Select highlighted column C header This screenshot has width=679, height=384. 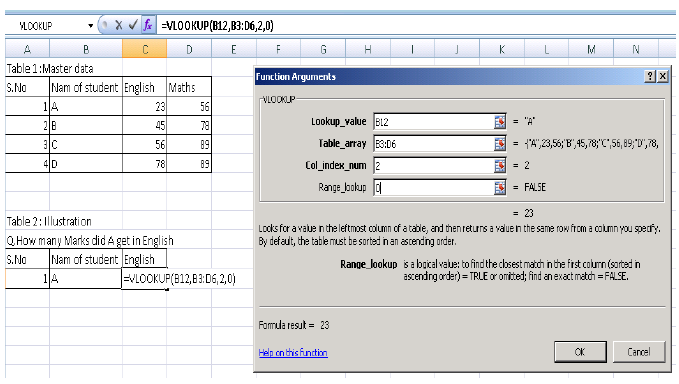point(145,49)
